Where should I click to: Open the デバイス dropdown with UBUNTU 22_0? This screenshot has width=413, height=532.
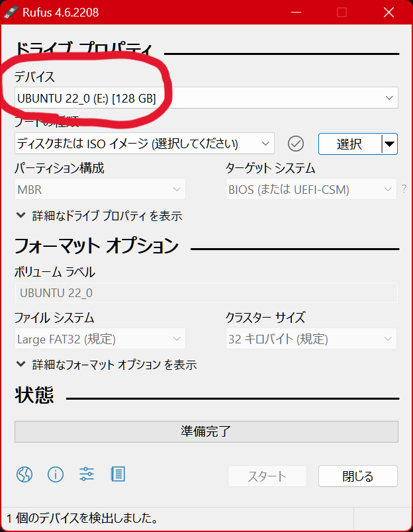click(206, 98)
